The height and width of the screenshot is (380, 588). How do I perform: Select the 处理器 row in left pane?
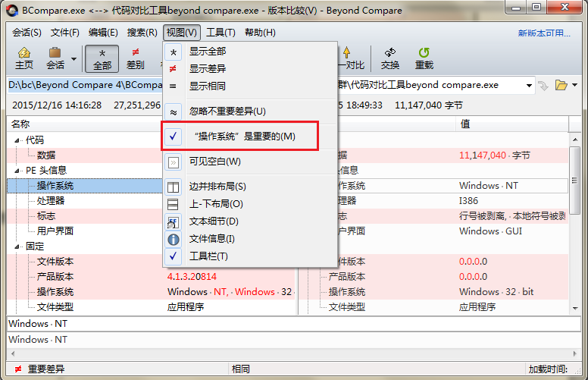coord(85,201)
